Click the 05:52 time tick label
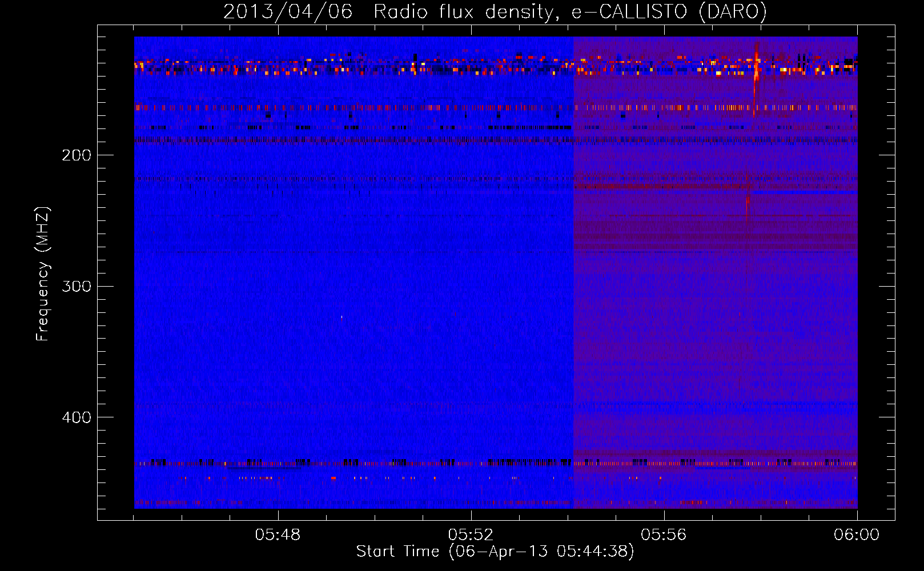 click(471, 535)
